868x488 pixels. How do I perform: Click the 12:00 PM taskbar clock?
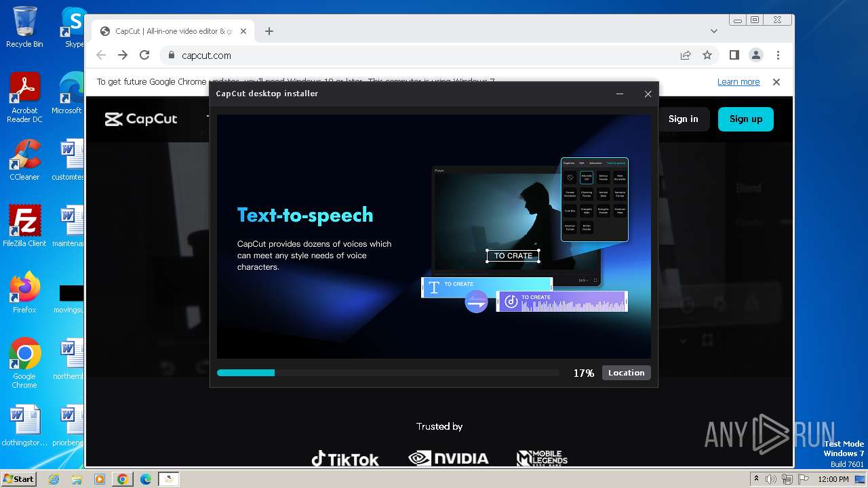(833, 479)
